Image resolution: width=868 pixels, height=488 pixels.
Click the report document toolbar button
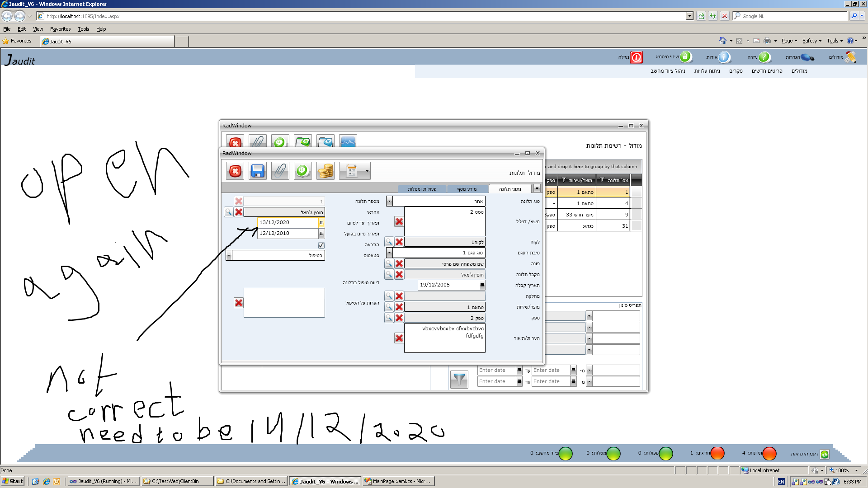coord(352,171)
